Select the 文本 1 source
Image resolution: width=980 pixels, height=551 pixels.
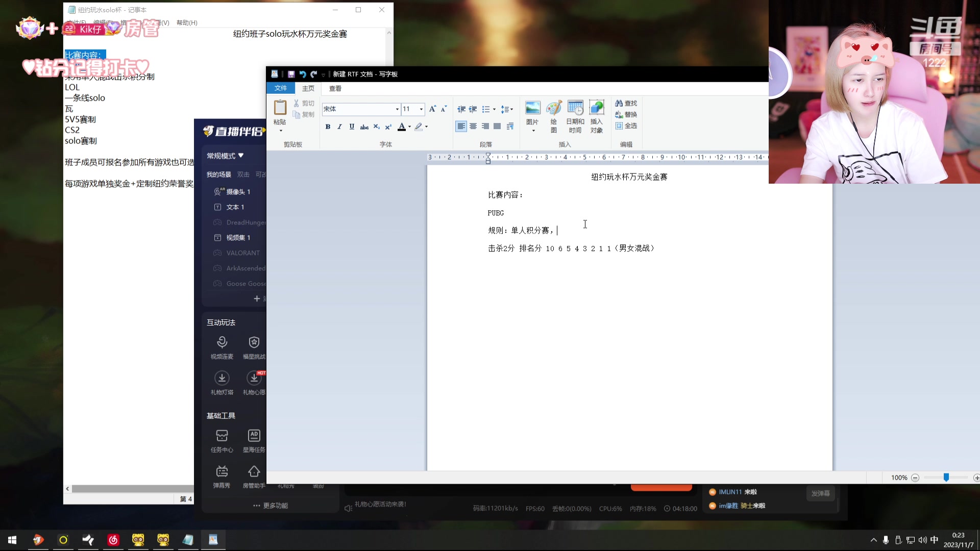point(234,207)
